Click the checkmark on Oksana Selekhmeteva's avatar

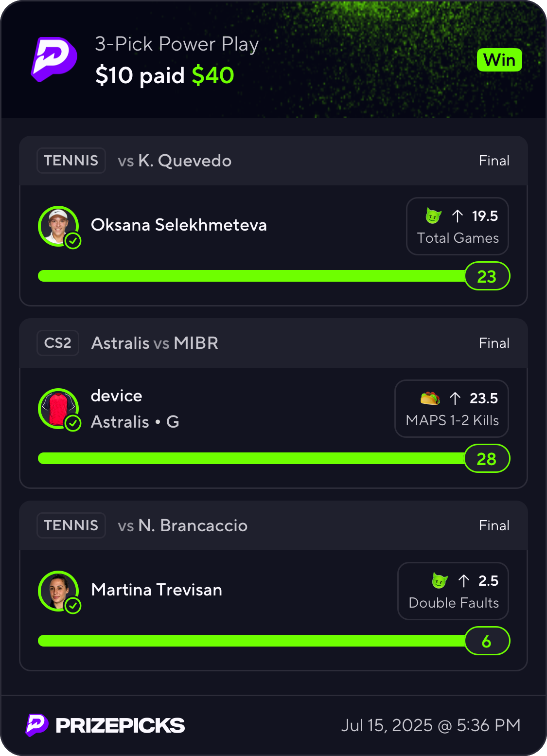click(x=73, y=241)
